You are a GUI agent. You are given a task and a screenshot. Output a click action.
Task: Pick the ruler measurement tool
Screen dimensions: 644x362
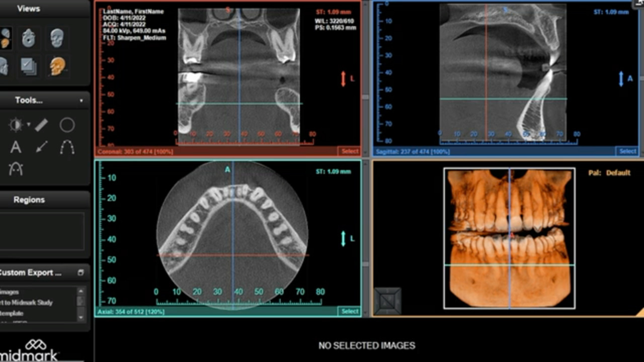coord(41,125)
